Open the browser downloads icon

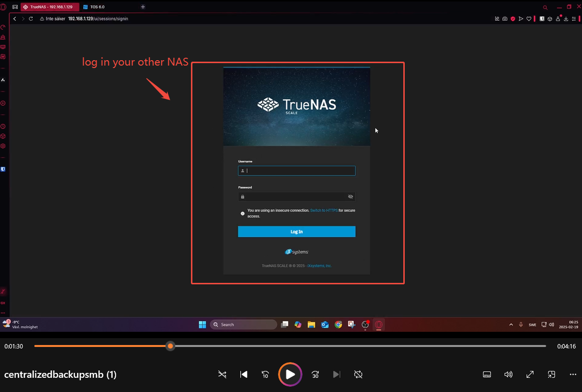tap(566, 19)
